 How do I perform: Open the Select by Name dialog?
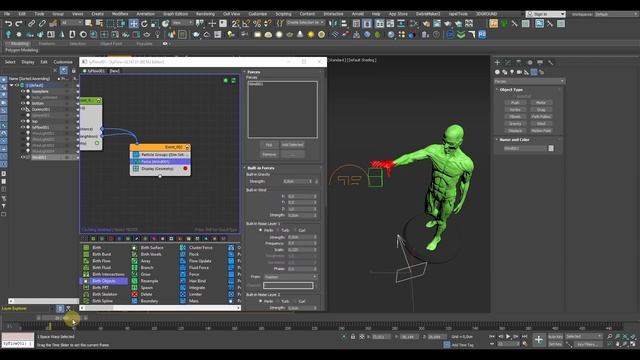pos(99,24)
